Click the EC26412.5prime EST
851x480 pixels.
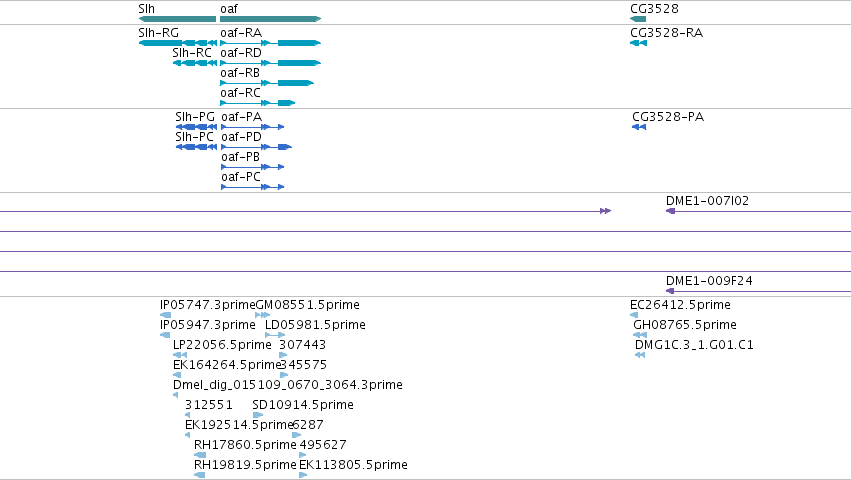click(634, 315)
